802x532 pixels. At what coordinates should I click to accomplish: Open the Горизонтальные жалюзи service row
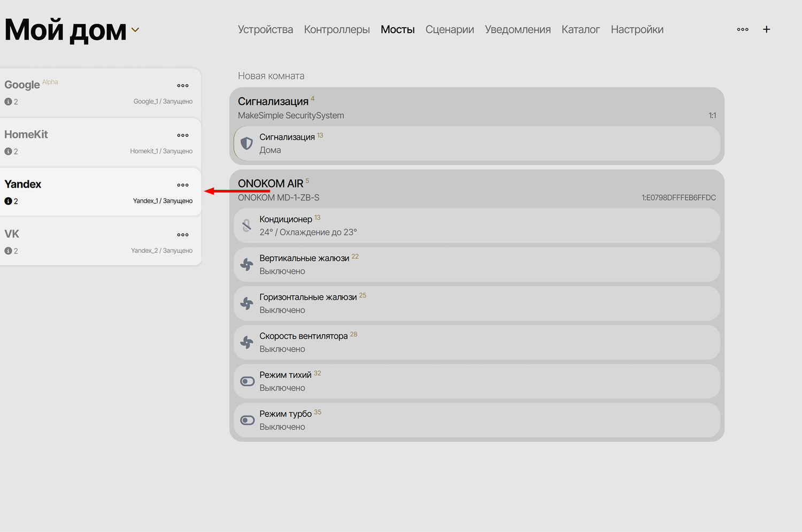point(477,304)
